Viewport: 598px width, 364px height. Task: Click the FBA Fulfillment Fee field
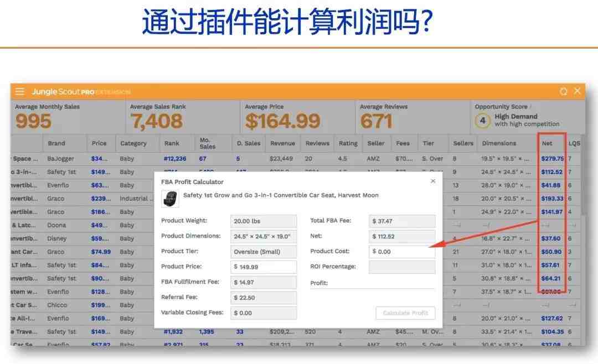click(x=263, y=283)
